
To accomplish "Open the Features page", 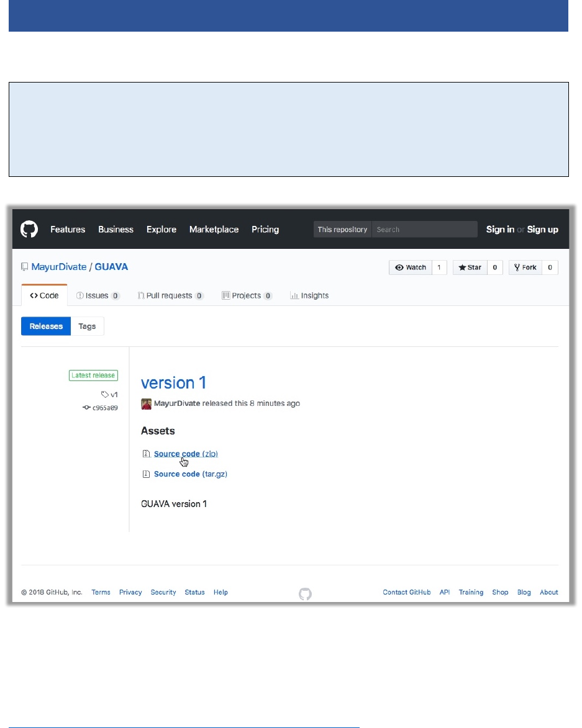I will [68, 230].
